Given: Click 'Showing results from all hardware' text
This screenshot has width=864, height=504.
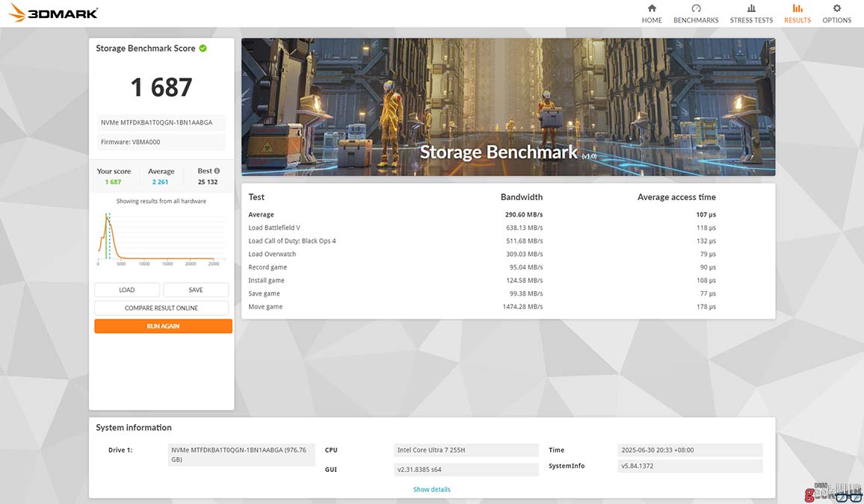Looking at the screenshot, I should tap(161, 202).
